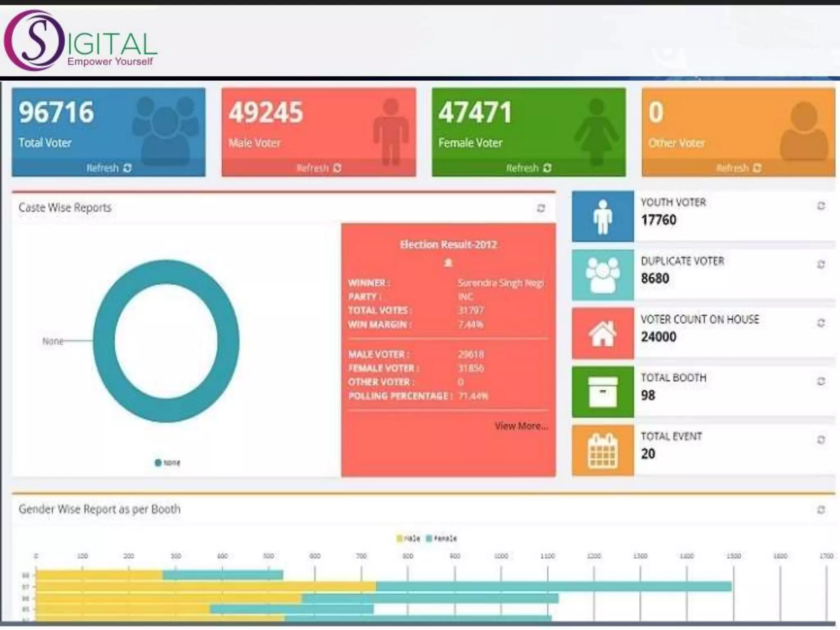Click the house icon tile

click(x=603, y=333)
